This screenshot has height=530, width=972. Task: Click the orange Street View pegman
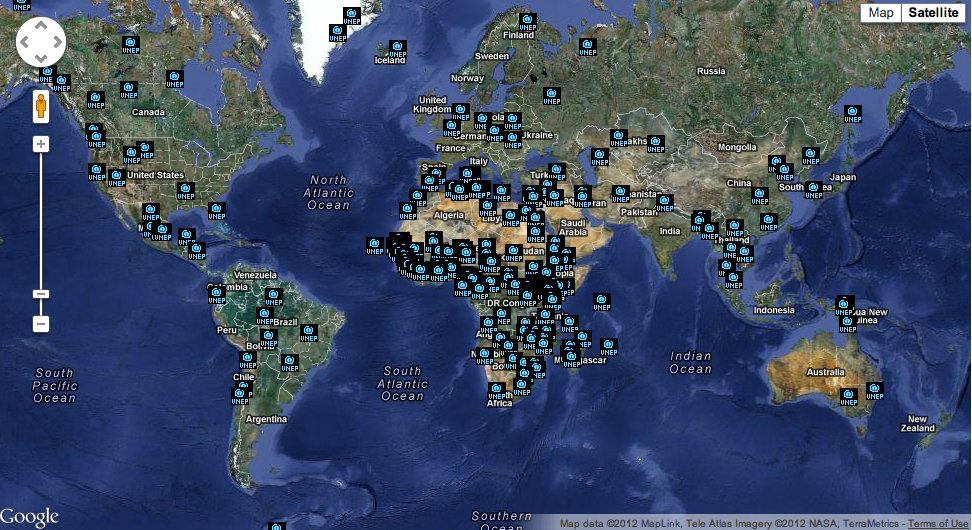coord(41,106)
